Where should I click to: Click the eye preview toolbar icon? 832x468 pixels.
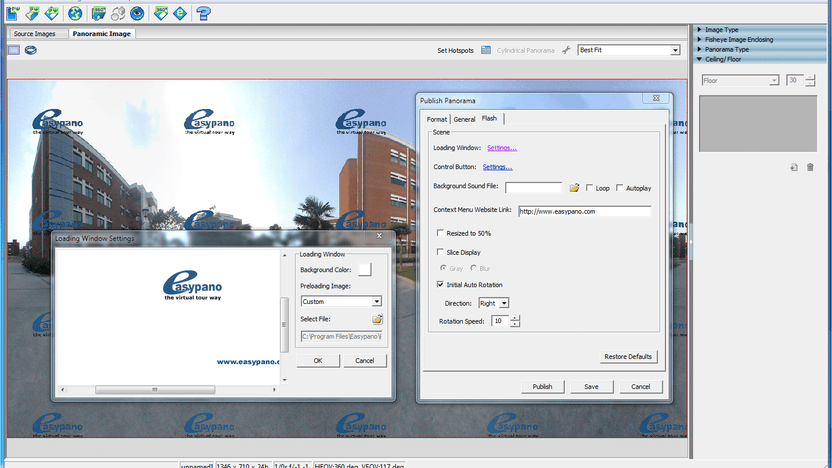pos(137,13)
